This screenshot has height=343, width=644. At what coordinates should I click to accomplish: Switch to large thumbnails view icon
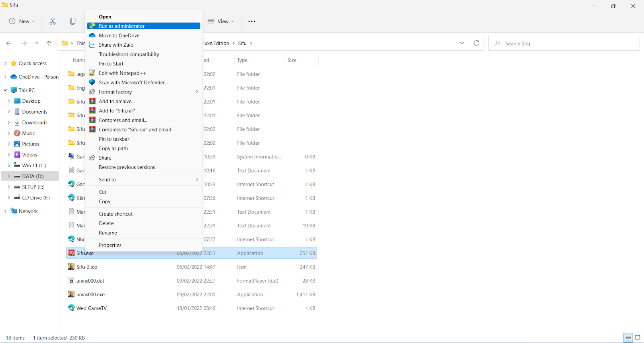coord(638,338)
